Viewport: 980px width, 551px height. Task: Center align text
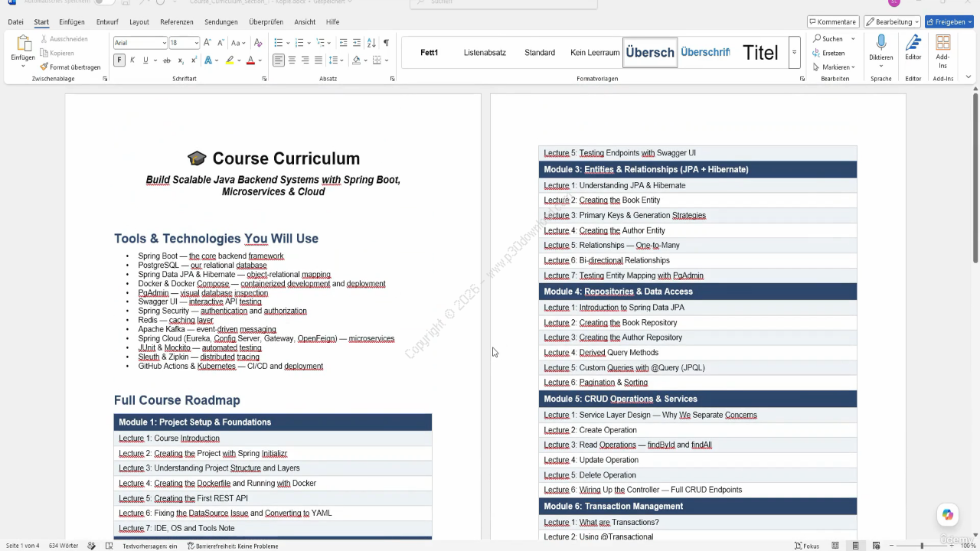click(292, 60)
